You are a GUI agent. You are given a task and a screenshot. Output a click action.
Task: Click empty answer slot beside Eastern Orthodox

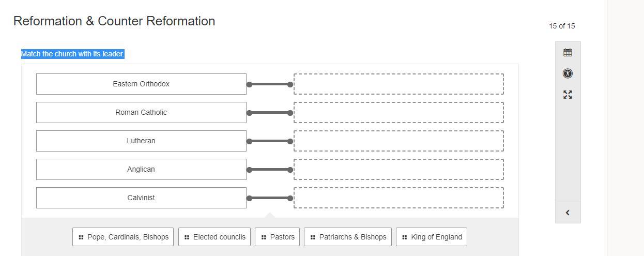[398, 84]
